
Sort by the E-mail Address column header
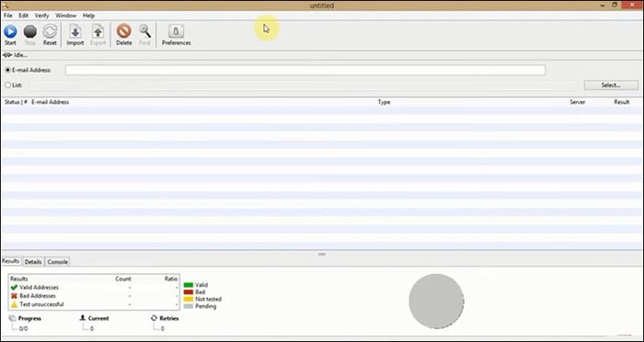pyautogui.click(x=50, y=102)
